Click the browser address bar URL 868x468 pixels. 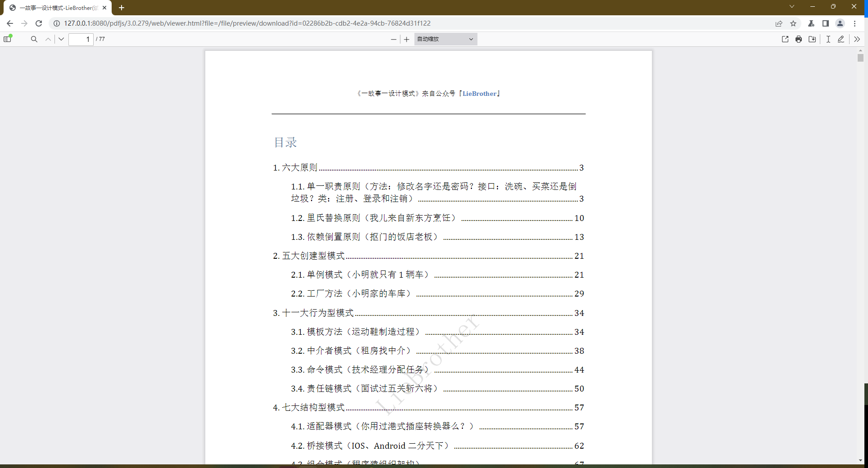pyautogui.click(x=247, y=23)
